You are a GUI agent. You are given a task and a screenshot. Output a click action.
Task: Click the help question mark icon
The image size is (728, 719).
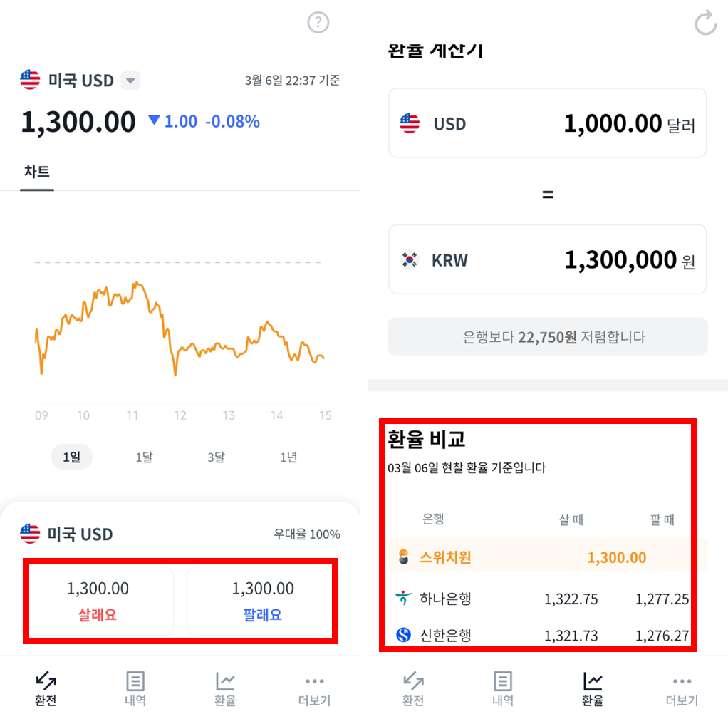[x=318, y=22]
